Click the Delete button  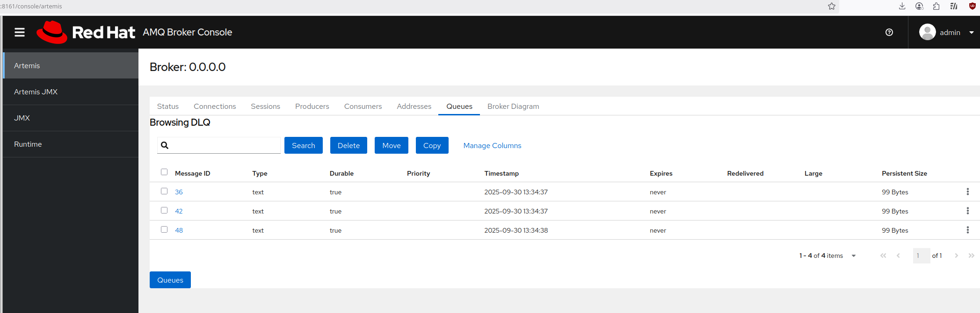[348, 145]
